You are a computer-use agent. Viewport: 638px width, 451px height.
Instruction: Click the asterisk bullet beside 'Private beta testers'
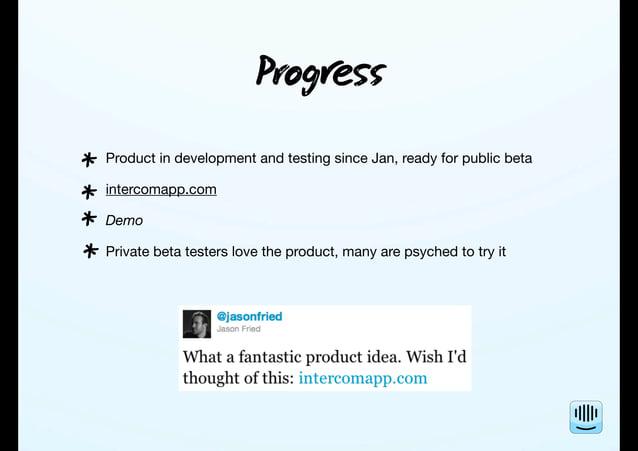[90, 251]
